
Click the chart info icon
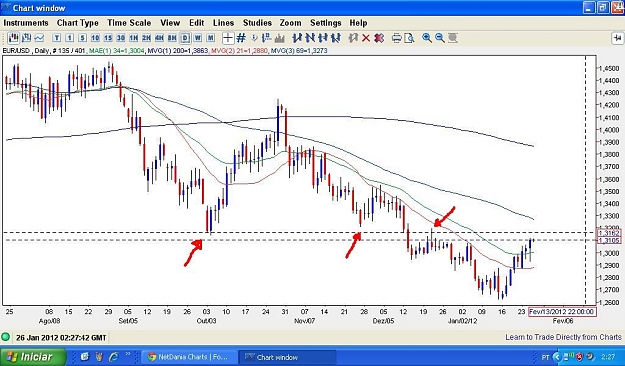(x=254, y=38)
